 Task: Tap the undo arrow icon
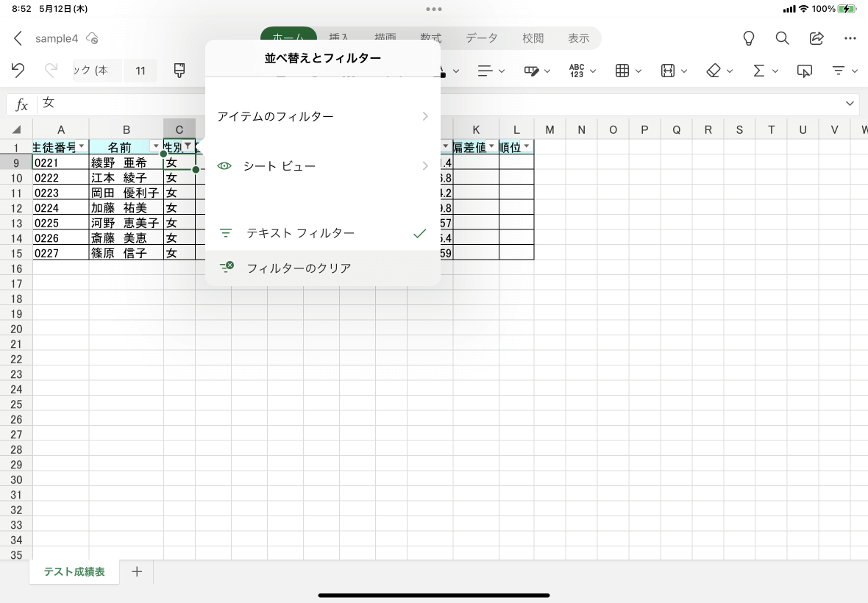(18, 71)
